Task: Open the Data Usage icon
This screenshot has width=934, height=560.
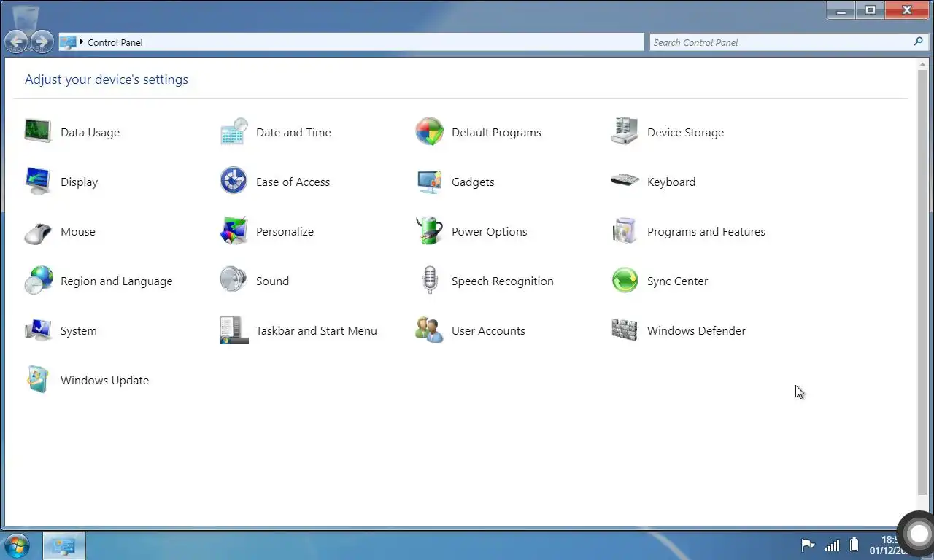Action: click(x=38, y=132)
